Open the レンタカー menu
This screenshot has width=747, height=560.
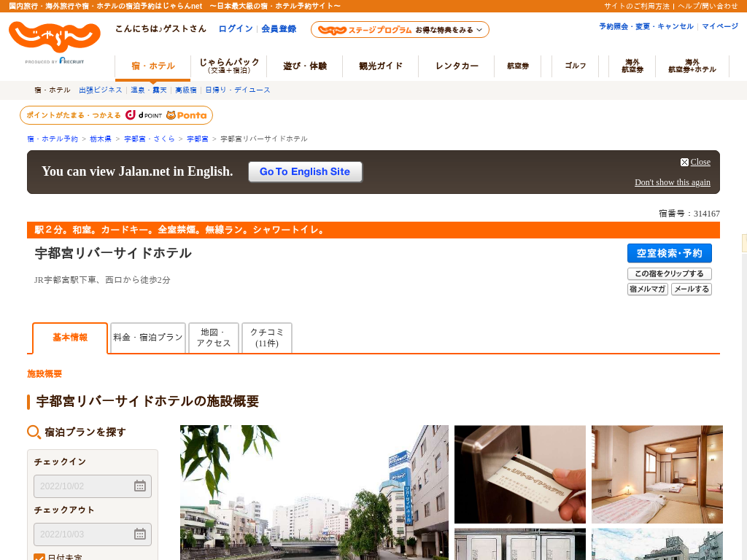pos(457,66)
